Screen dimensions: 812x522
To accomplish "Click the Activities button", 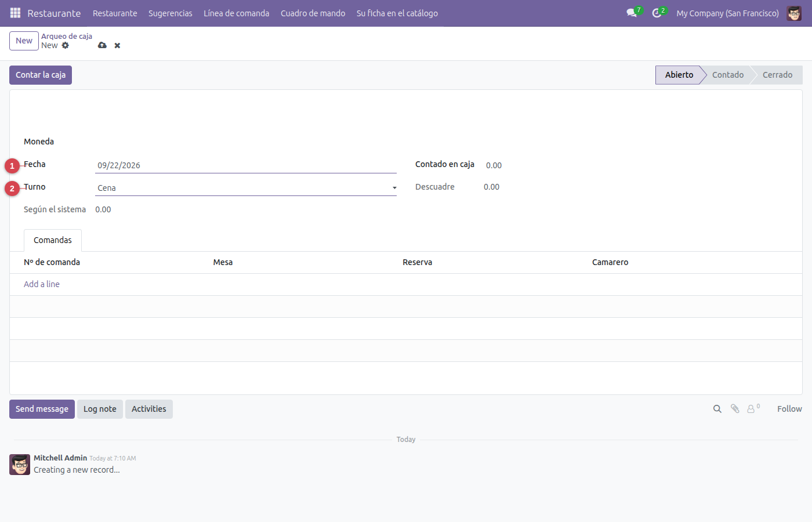I will 149,409.
